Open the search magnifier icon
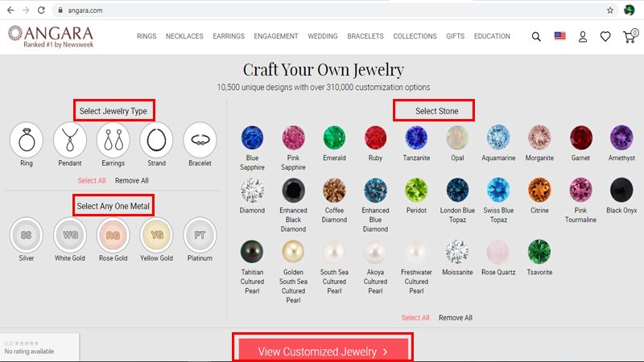644x362 pixels. 536,36
